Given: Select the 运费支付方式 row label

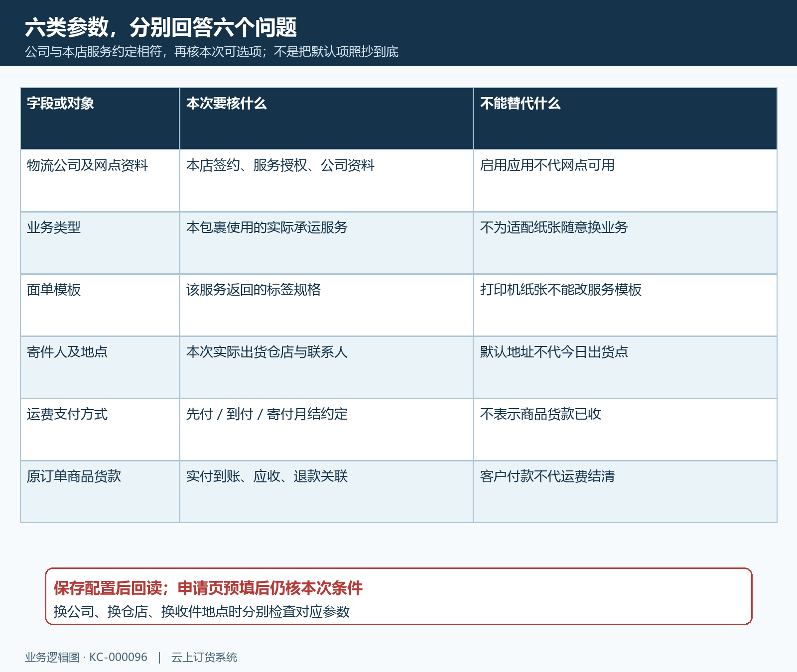Looking at the screenshot, I should click(100, 430).
